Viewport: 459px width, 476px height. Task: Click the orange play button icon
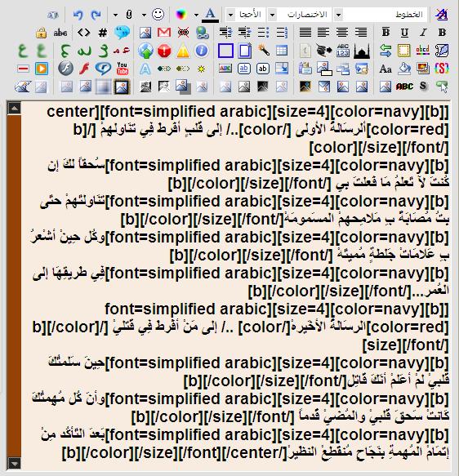point(42,69)
